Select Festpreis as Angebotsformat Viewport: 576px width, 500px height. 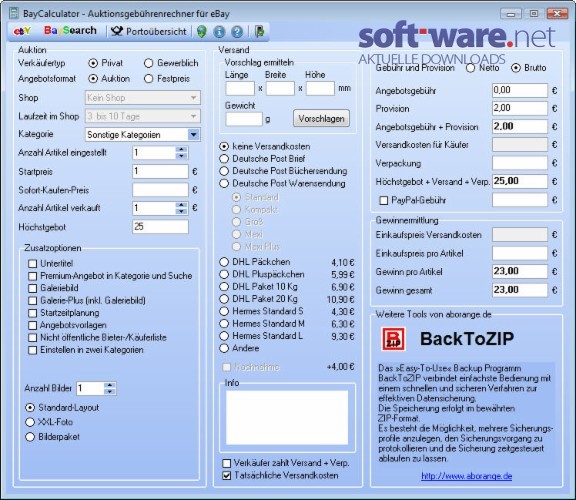click(x=148, y=79)
